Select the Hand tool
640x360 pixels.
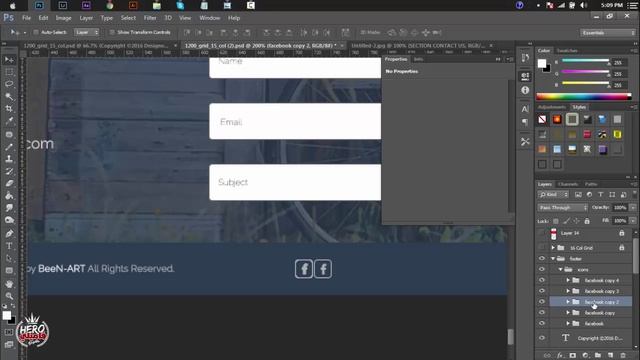pyautogui.click(x=9, y=284)
